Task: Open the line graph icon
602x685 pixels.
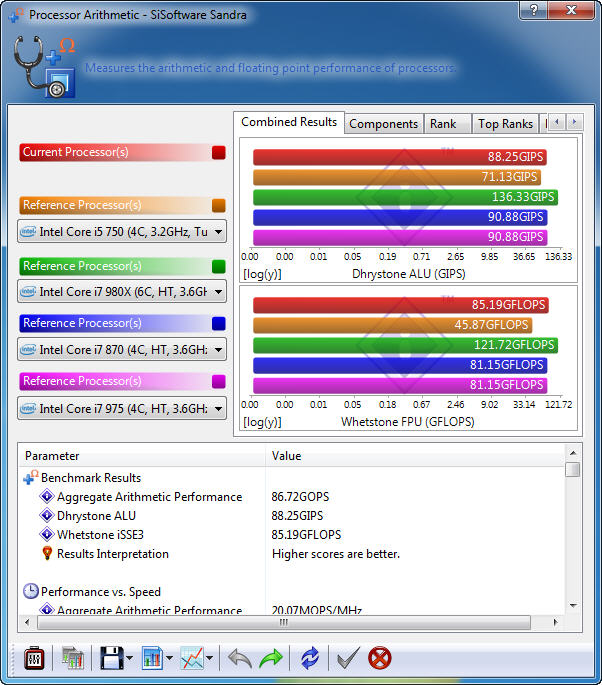Action: coord(192,658)
